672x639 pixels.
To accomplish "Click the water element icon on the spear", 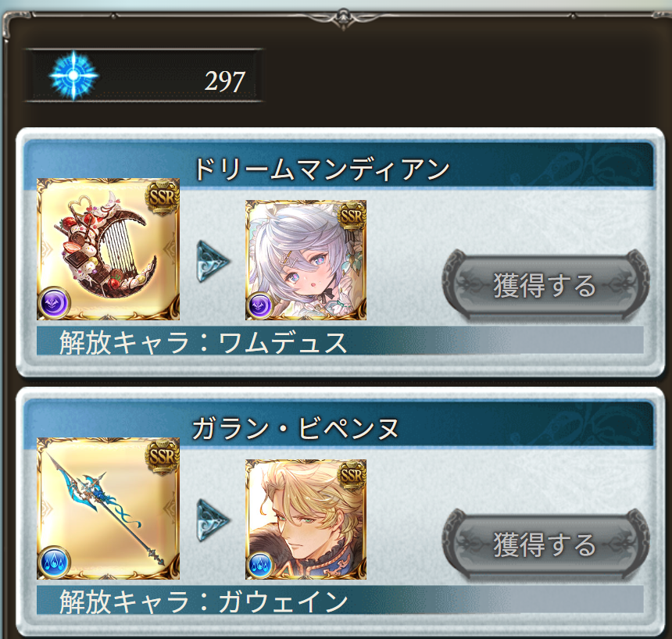I will (x=54, y=562).
